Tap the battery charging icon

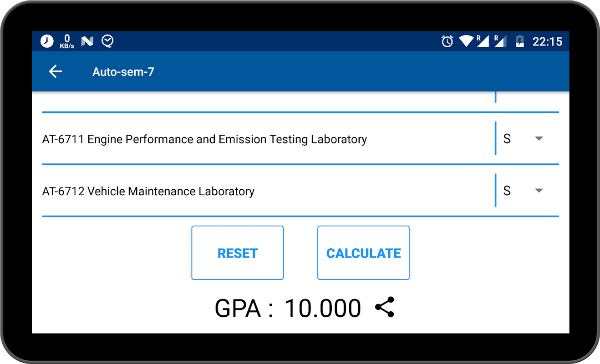tap(519, 41)
